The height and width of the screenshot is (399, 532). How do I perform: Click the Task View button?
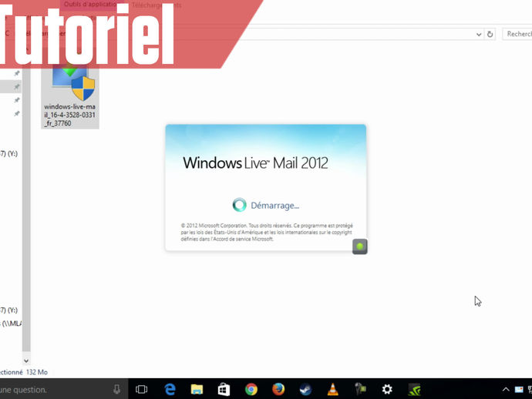[142, 389]
